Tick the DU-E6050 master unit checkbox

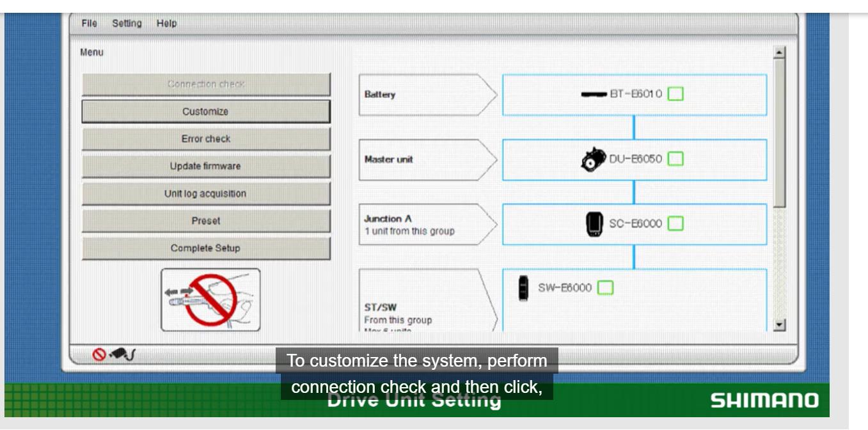[675, 159]
